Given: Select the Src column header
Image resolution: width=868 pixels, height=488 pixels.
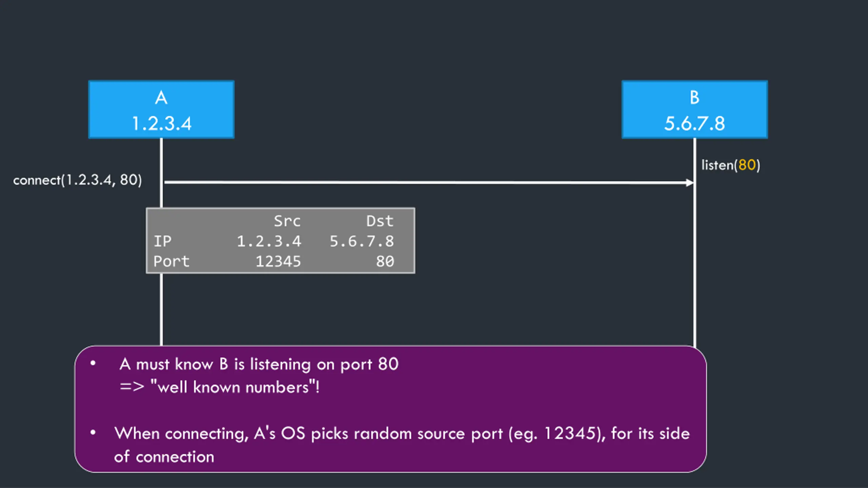Looking at the screenshot, I should pyautogui.click(x=287, y=221).
